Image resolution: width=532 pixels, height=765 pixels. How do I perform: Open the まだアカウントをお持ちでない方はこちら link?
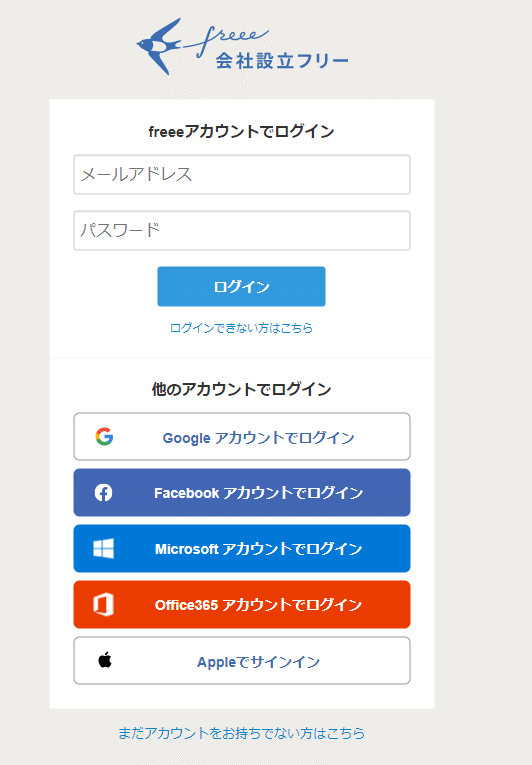tap(241, 733)
